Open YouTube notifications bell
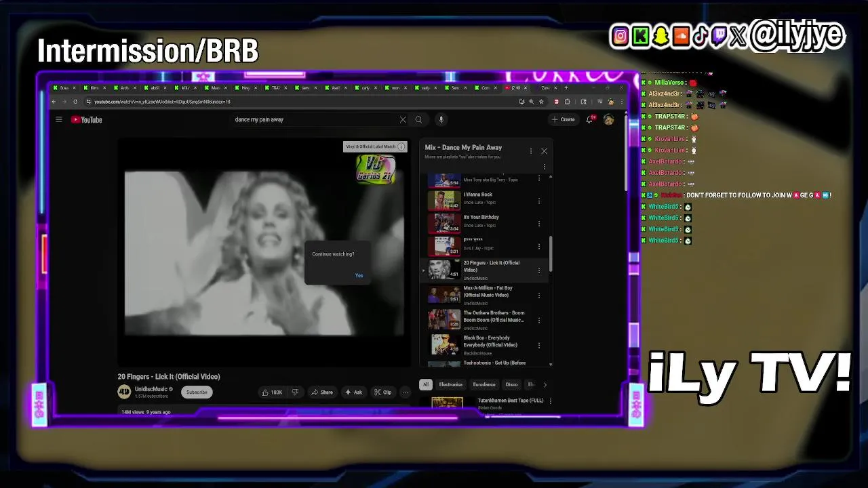 click(x=591, y=120)
